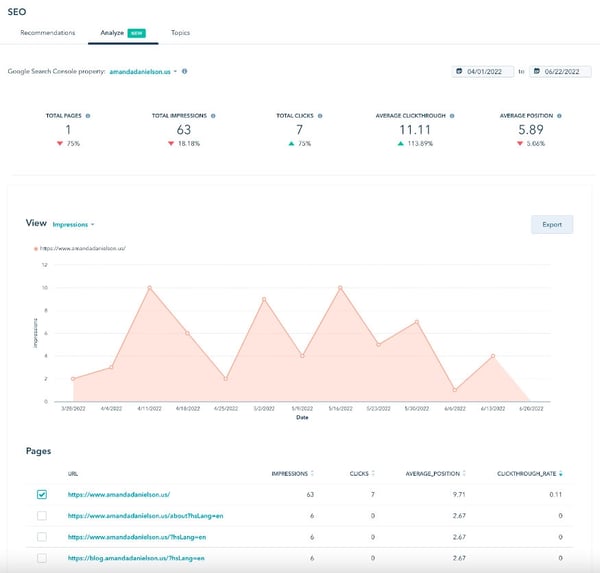This screenshot has width=600, height=573.
Task: Uncheck the www.amandadanielson.us/ homepage row checkbox
Action: click(x=41, y=494)
